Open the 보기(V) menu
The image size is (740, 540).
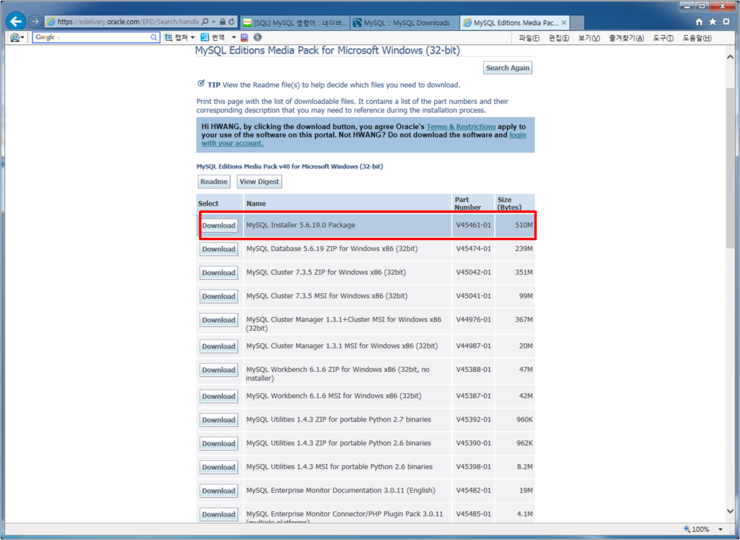(589, 38)
